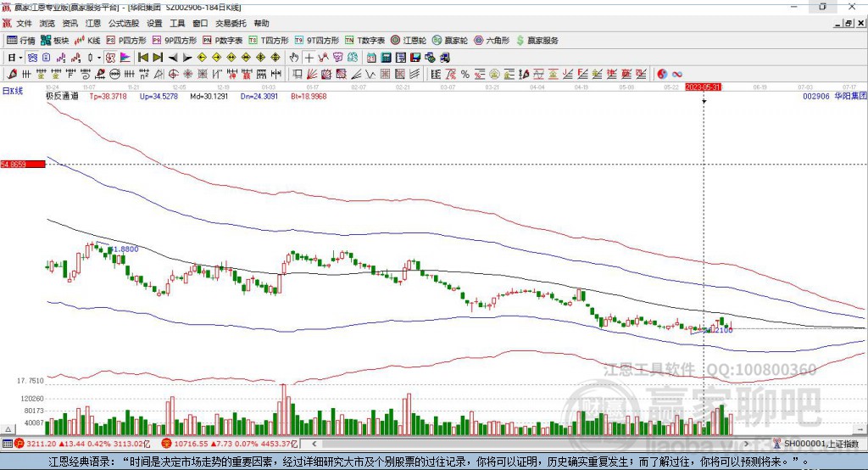This screenshot has width=868, height=470.
Task: Select the hand pan tool
Action: point(294,57)
